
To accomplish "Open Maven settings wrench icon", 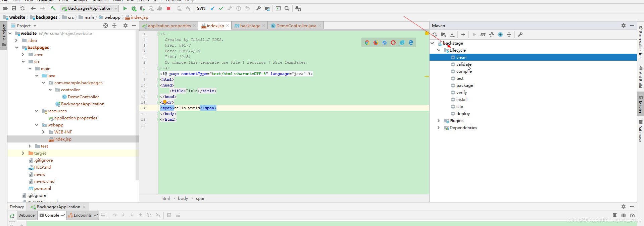I will [x=520, y=35].
